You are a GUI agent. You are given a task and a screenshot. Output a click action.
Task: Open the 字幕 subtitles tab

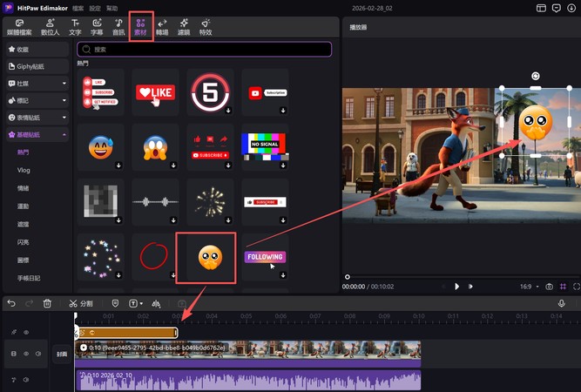click(97, 27)
